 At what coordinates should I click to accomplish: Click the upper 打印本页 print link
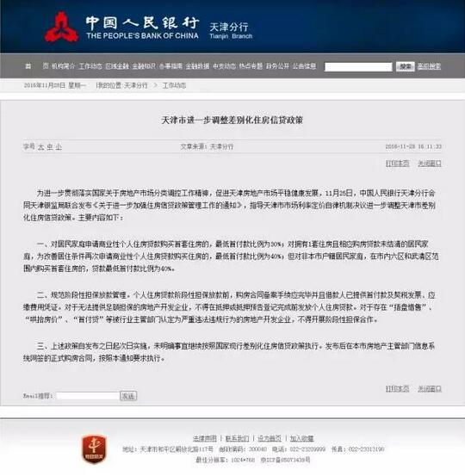[x=397, y=164]
